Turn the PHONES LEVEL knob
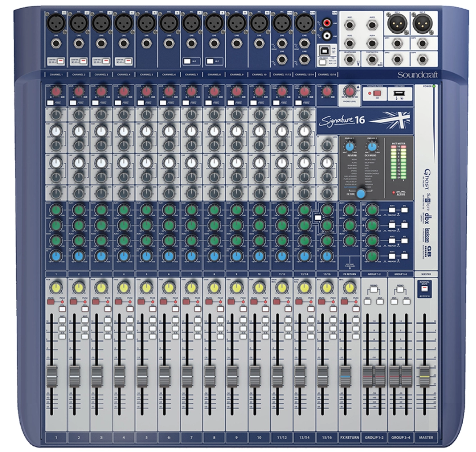476x452 pixels. click(350, 92)
